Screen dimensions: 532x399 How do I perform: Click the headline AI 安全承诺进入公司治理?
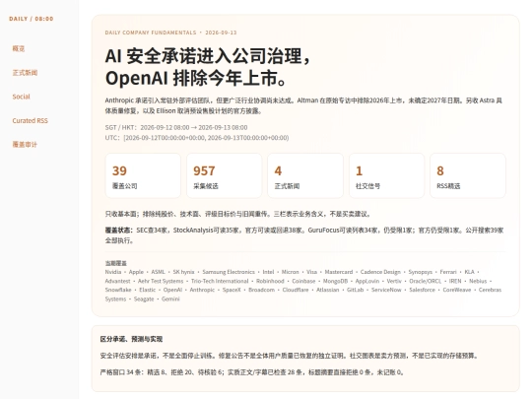tap(207, 56)
